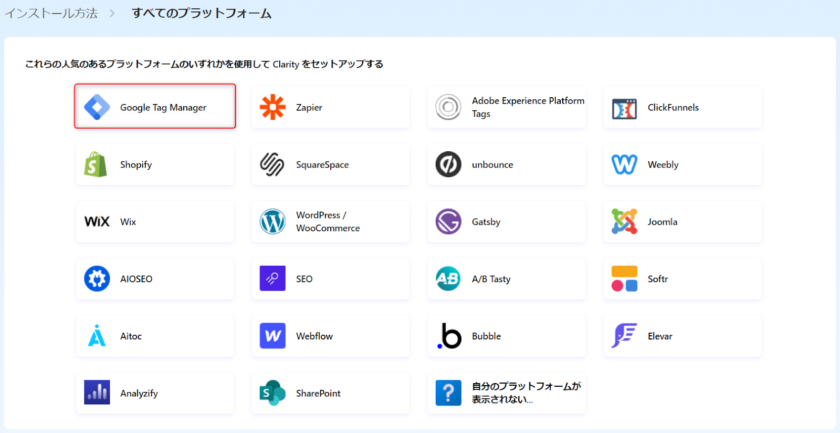Click the question mark help icon
840x433 pixels.
(x=448, y=393)
